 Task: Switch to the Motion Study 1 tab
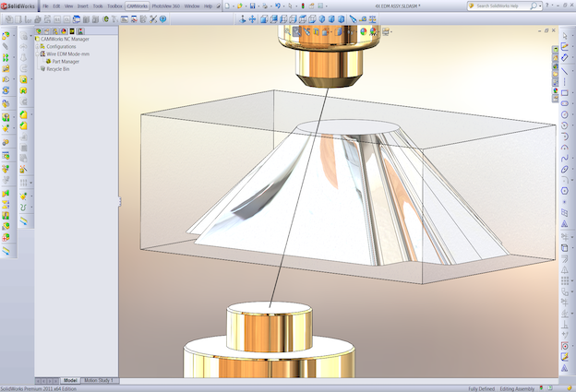(x=99, y=380)
